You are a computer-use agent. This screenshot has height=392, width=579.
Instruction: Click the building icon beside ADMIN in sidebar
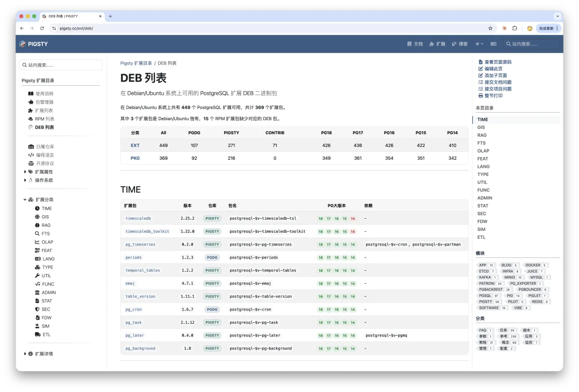[x=38, y=293]
